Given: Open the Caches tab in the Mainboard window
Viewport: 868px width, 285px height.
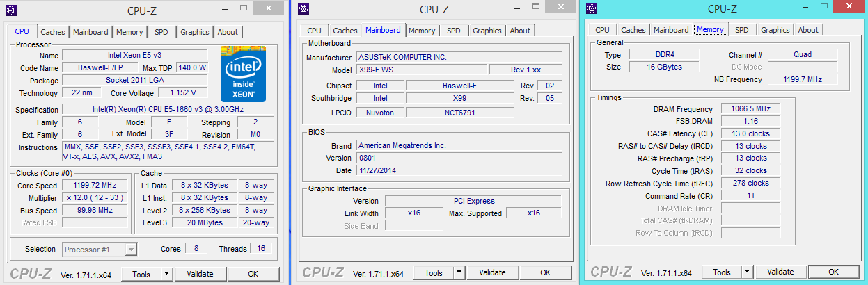Looking at the screenshot, I should point(345,31).
